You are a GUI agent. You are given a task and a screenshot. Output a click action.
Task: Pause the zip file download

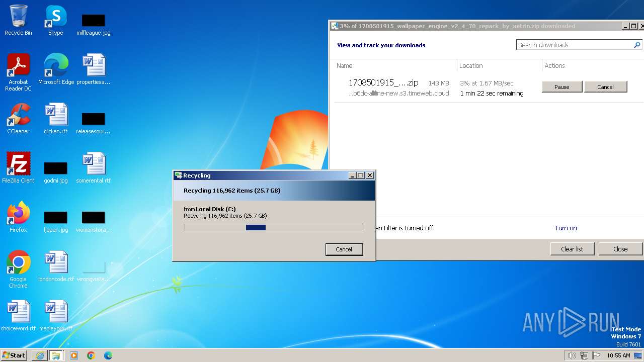click(x=562, y=87)
